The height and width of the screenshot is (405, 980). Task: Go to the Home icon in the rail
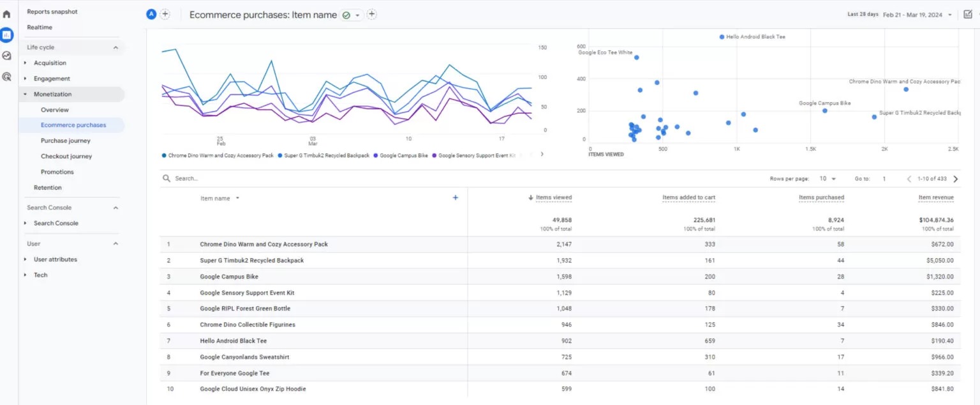pos(6,14)
